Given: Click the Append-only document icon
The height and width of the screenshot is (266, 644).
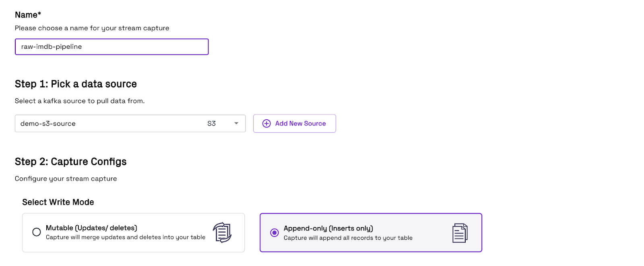Looking at the screenshot, I should 460,233.
